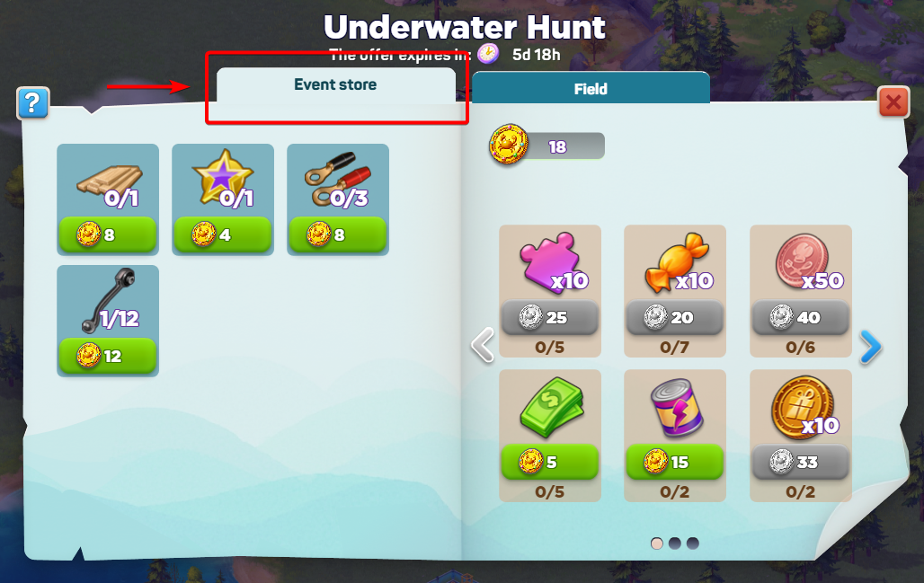The image size is (924, 583).
Task: Buy the purple star for 4 coins
Action: click(x=223, y=235)
